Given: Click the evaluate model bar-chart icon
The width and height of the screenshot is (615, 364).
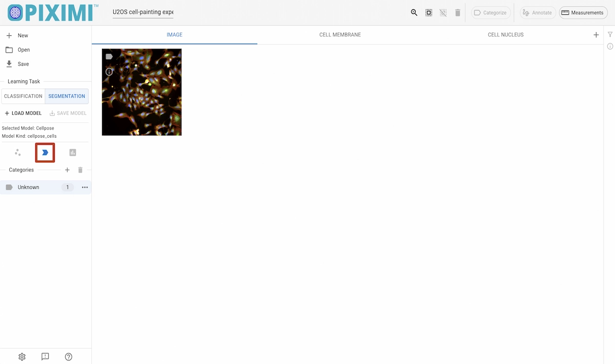Looking at the screenshot, I should tap(73, 153).
